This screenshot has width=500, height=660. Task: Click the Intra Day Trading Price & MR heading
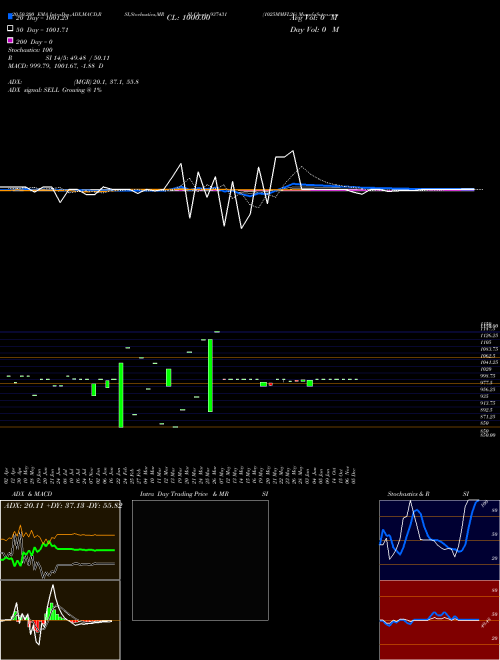184,494
